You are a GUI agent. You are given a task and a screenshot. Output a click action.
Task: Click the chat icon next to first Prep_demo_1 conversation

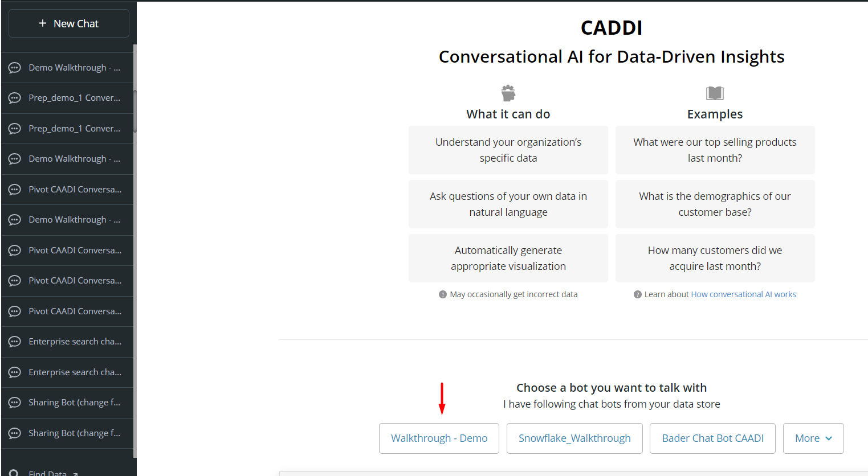tap(15, 98)
